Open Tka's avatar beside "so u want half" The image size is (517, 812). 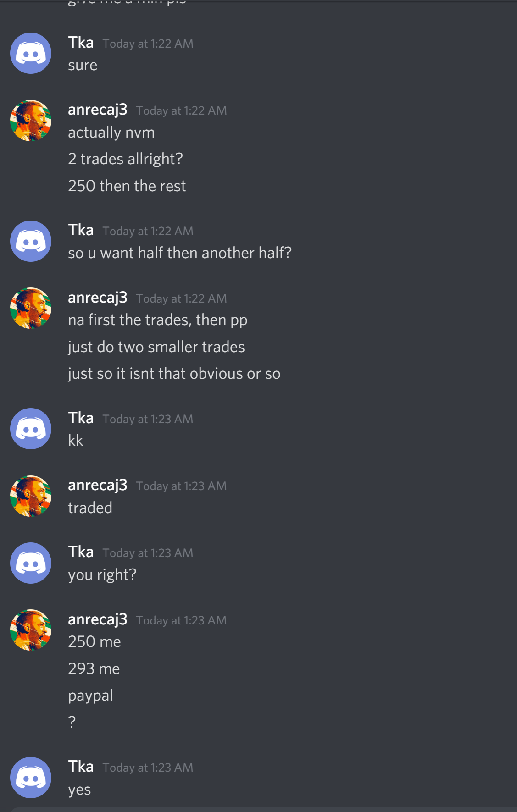pos(31,241)
